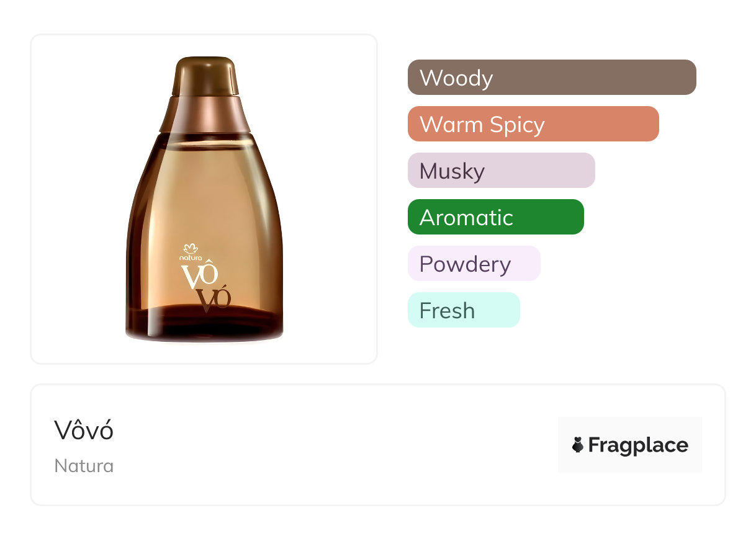Click the perfume bottle's amber glass body

point(205,199)
